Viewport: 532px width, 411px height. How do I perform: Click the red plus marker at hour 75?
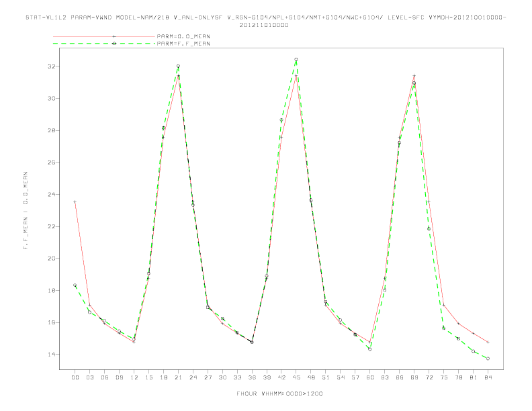443,305
